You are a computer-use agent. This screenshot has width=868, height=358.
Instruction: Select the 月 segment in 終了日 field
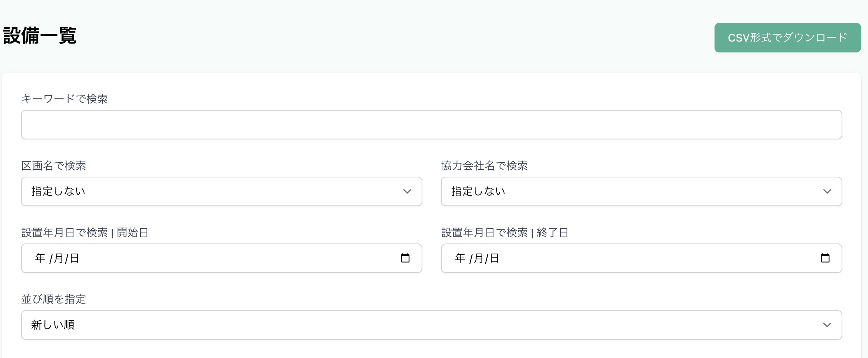[x=479, y=258]
